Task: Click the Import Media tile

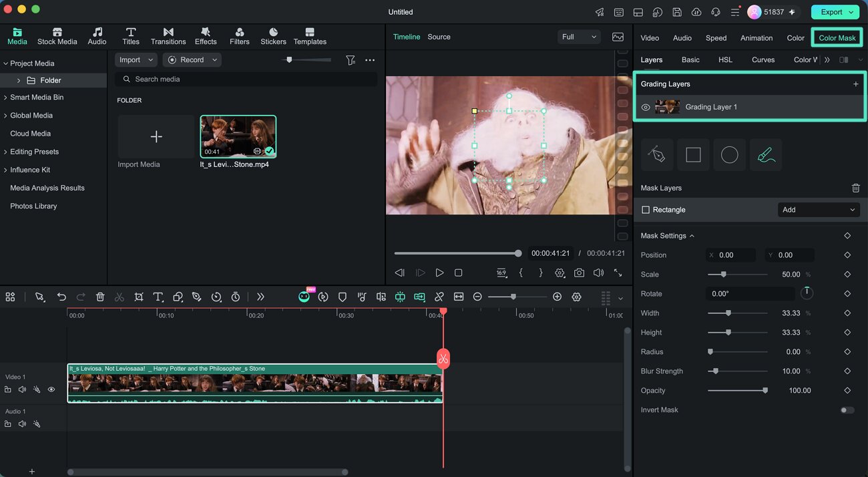Action: 156,136
